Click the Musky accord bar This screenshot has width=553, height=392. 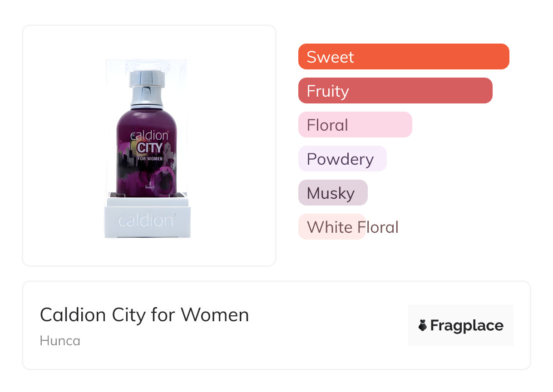tap(332, 193)
